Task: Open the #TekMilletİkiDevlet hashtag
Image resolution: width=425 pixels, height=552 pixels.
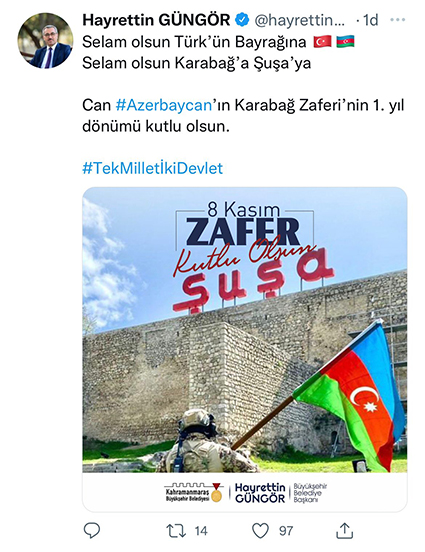Action: coord(152,168)
